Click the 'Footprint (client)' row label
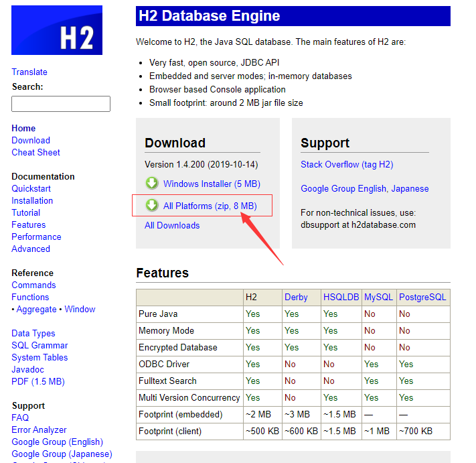The height and width of the screenshot is (463, 476). pos(170,431)
